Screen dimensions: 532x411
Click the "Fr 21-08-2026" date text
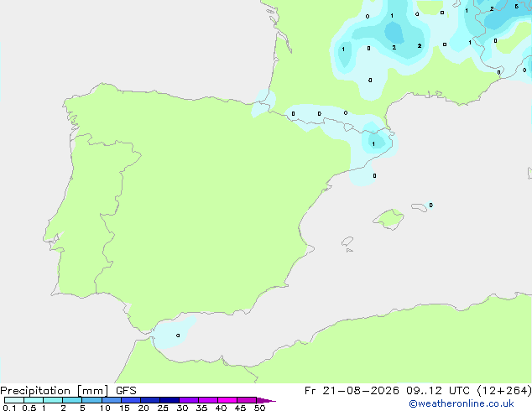click(352, 391)
